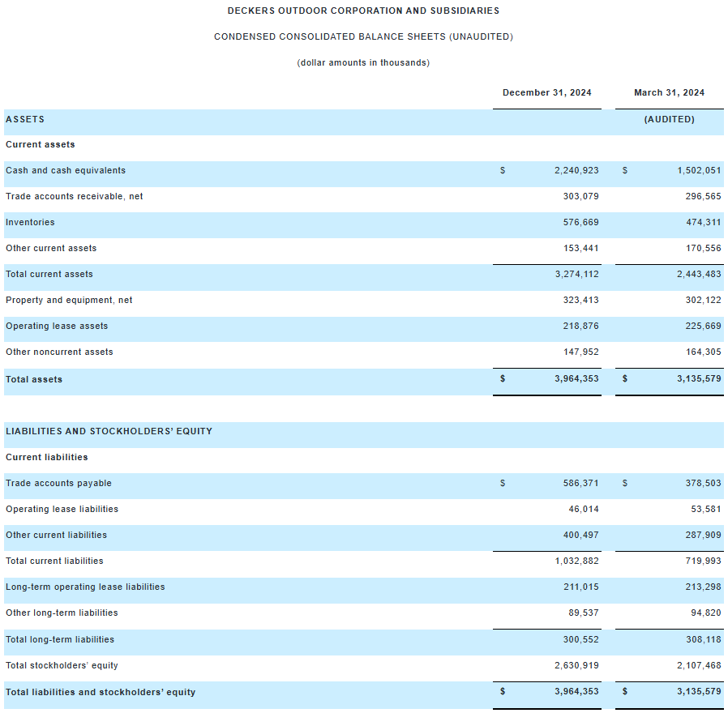Screen dimensions: 728x713
Task: Click lease liabilities value 53,581
Action: click(706, 510)
